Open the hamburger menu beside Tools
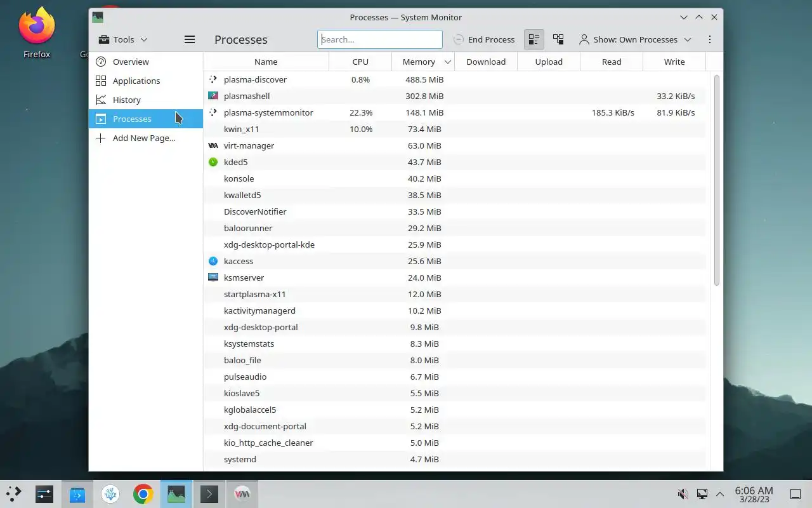This screenshot has width=812, height=508. 189,39
